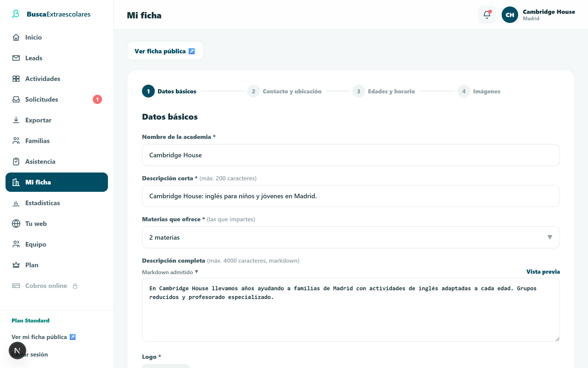Click the Madrid location under account name
This screenshot has height=368, width=588.
point(531,18)
